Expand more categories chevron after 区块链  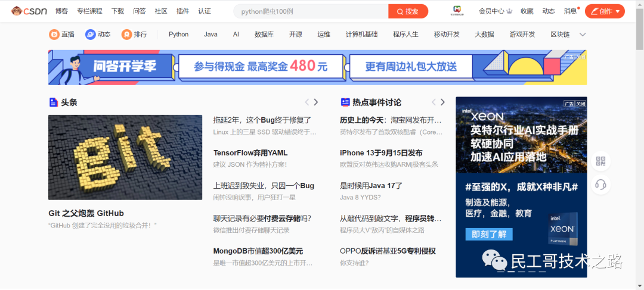pos(583,35)
